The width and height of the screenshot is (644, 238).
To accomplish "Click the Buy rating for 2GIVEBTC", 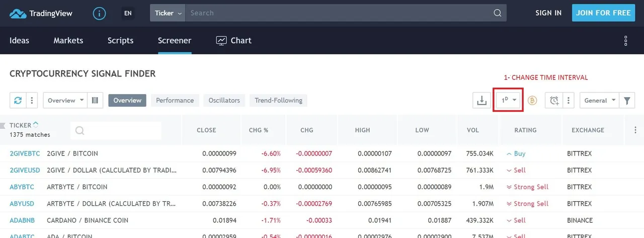I will 516,153.
